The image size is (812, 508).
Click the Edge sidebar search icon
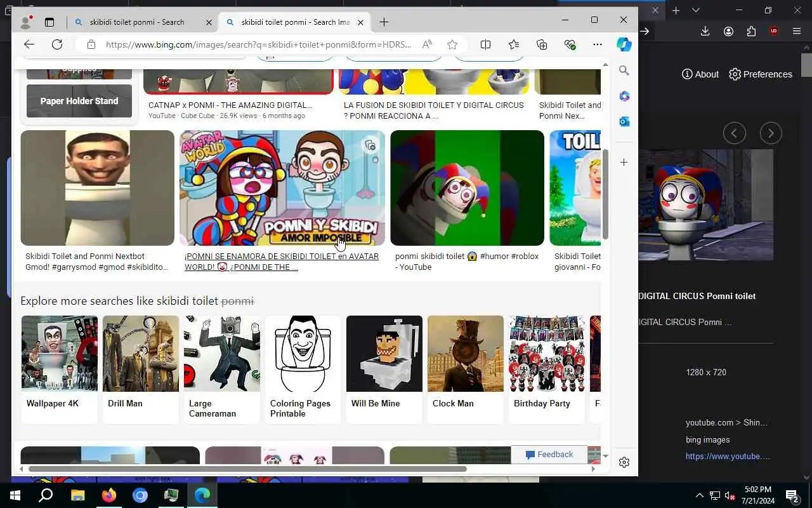pyautogui.click(x=624, y=70)
